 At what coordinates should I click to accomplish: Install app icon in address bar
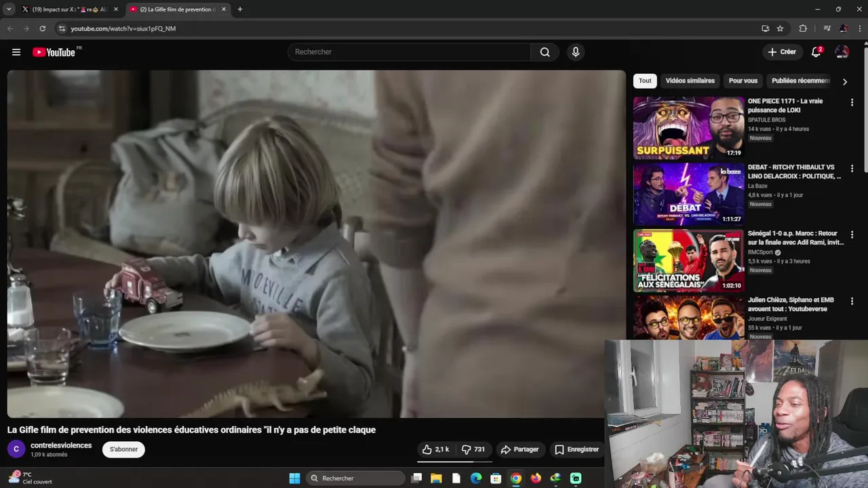[x=765, y=28]
